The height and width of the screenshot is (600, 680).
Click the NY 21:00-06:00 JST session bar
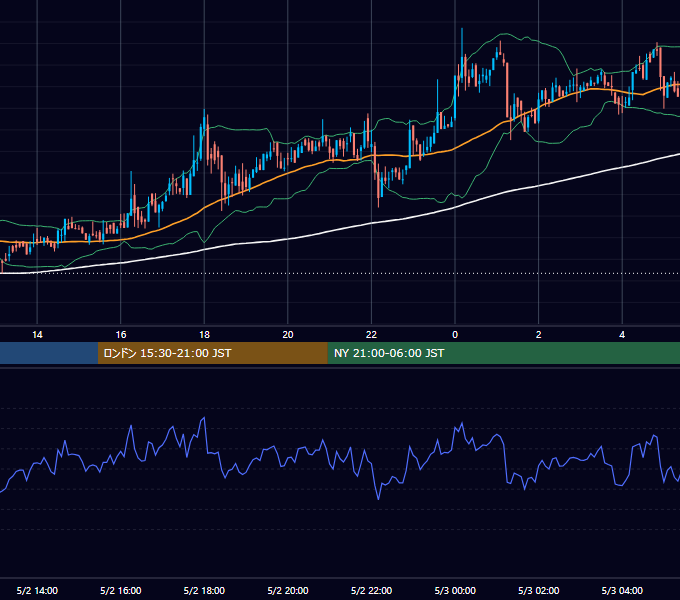(503, 353)
